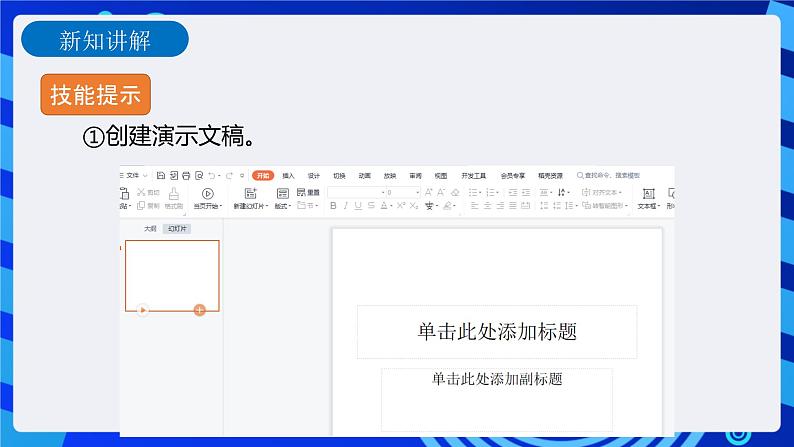Click the decrease indent icon
The image size is (794, 447).
point(512,192)
